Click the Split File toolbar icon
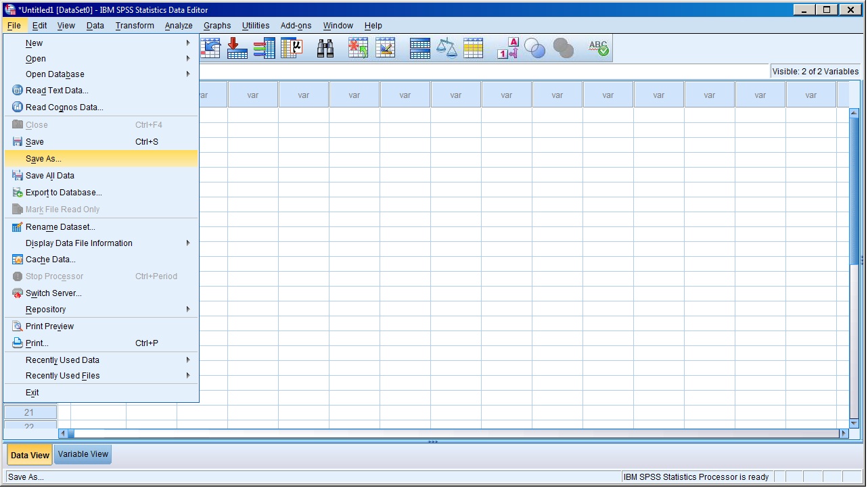868x488 pixels. tap(419, 48)
